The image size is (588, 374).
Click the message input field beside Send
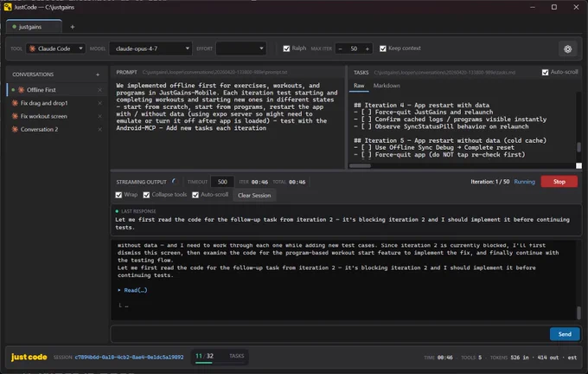pyautogui.click(x=330, y=334)
